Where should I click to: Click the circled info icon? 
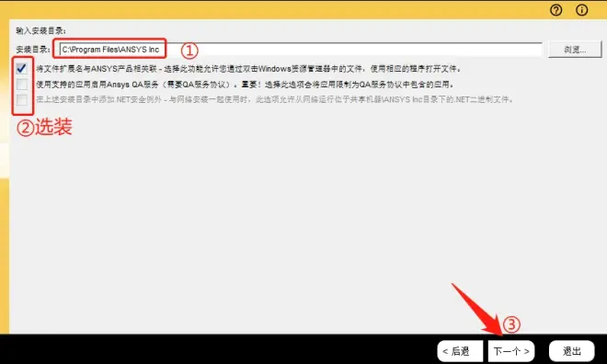pyautogui.click(x=581, y=10)
